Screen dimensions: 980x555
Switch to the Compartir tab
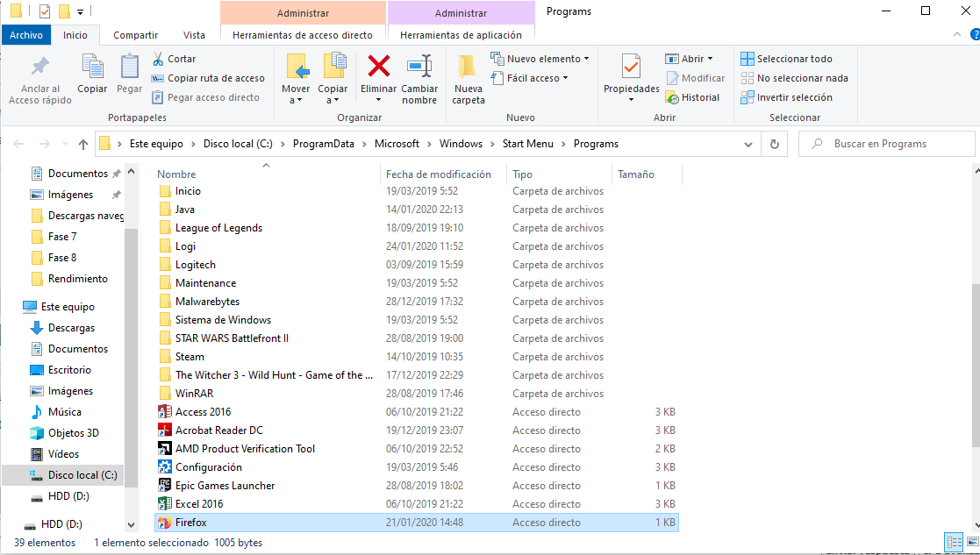pos(136,35)
